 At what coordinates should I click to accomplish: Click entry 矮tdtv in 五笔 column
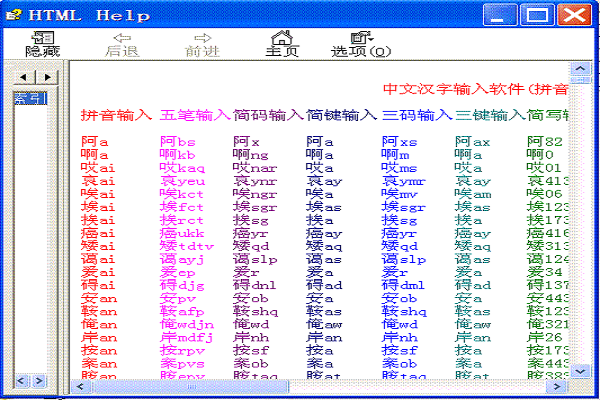coord(186,246)
